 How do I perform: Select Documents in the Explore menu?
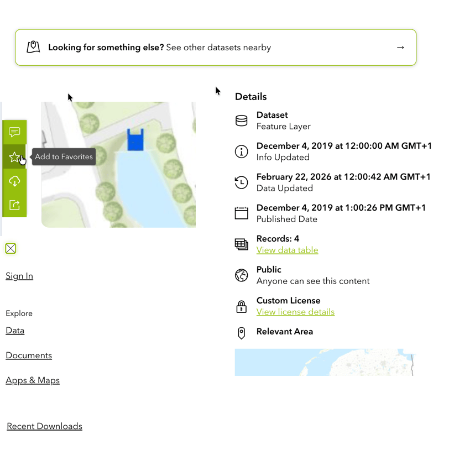coord(29,355)
